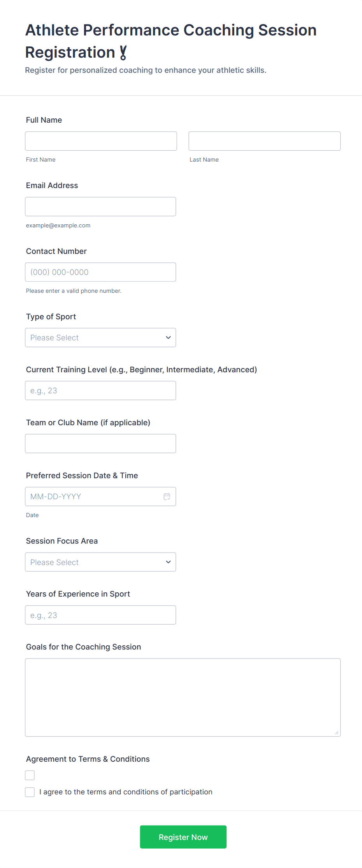
Task: Click the Contact Number phone field
Action: coord(100,272)
